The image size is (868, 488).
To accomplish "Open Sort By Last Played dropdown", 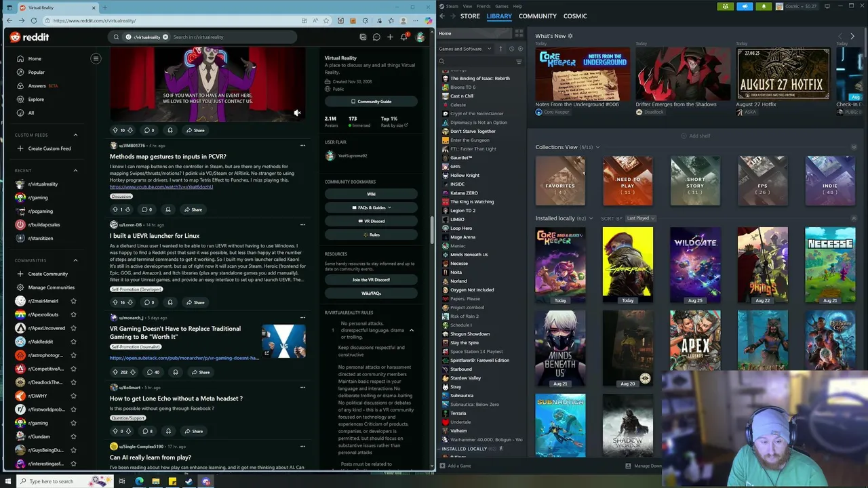I will click(x=641, y=218).
